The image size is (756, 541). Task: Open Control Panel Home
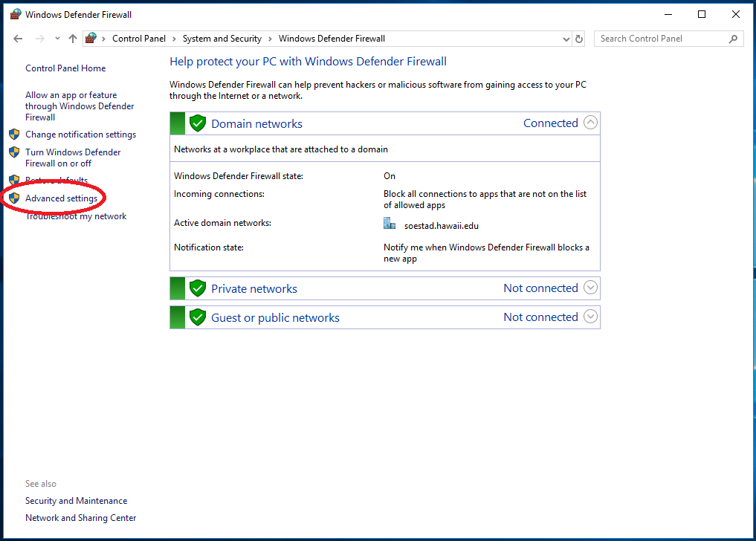click(65, 68)
